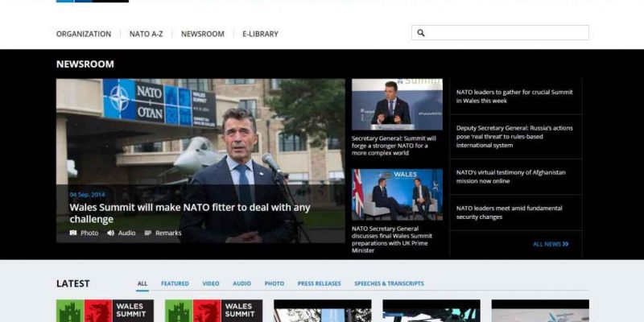Open the second Wales Summit card
This screenshot has height=322, width=644.
pos(213,311)
